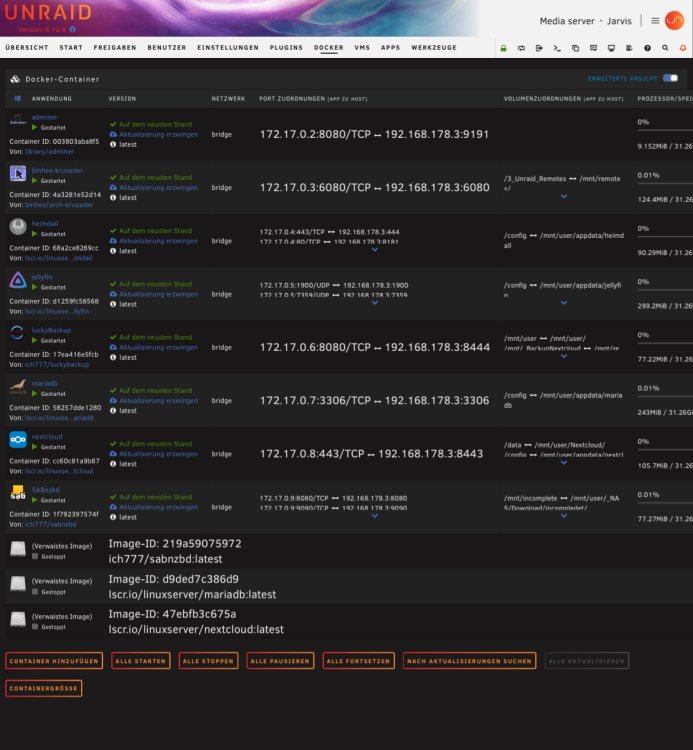Click the Containergrösse button
693x750 pixels.
(x=44, y=688)
